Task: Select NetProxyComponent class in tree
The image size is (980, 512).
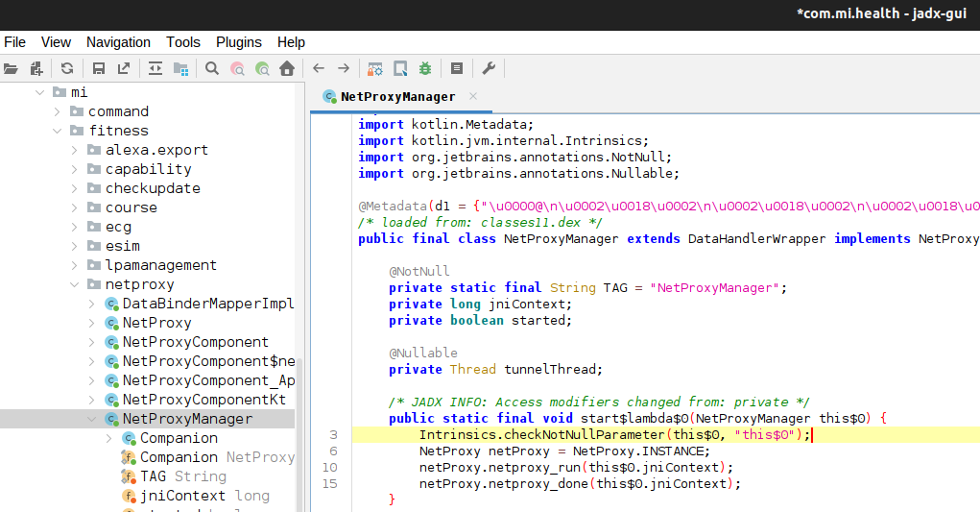Action: click(x=195, y=343)
